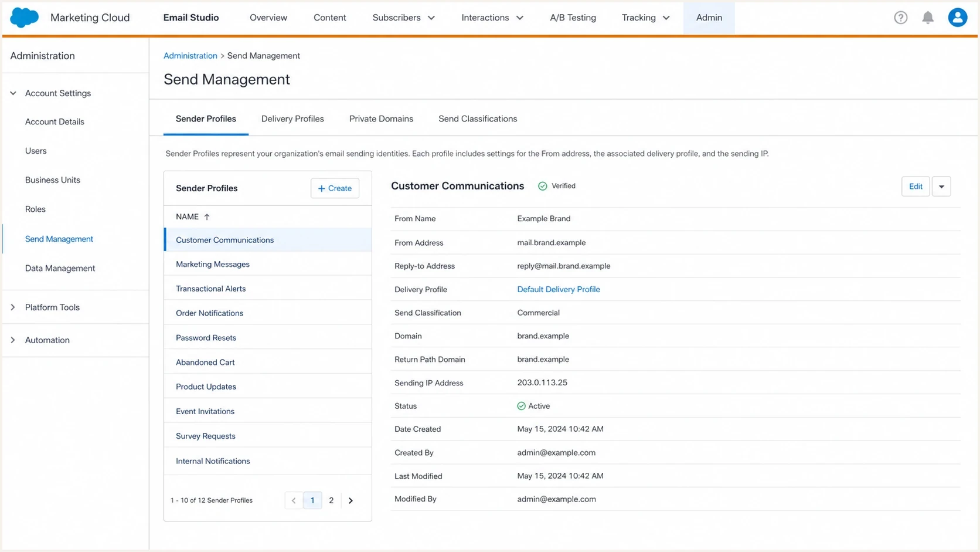Select Send Management in the sidebar

click(59, 239)
